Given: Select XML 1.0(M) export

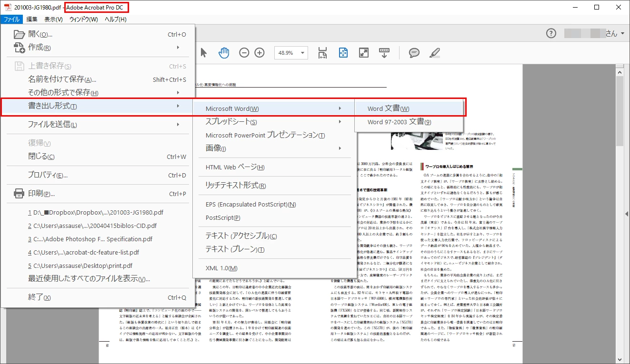Looking at the screenshot, I should point(275,268).
